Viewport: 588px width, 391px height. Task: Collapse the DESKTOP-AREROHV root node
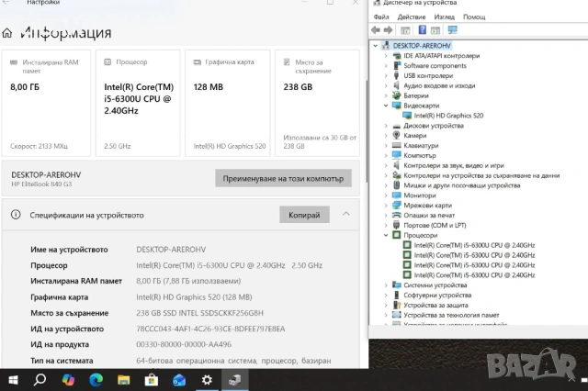coord(376,46)
